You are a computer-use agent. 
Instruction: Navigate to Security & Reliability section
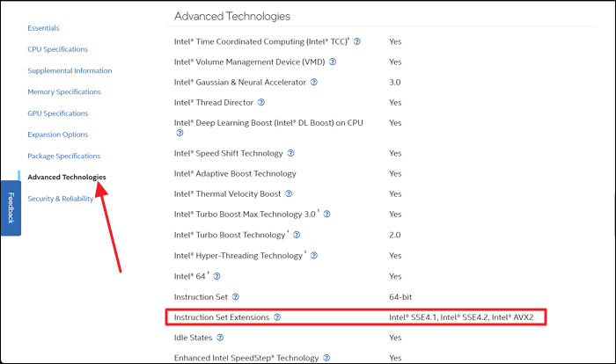(61, 199)
